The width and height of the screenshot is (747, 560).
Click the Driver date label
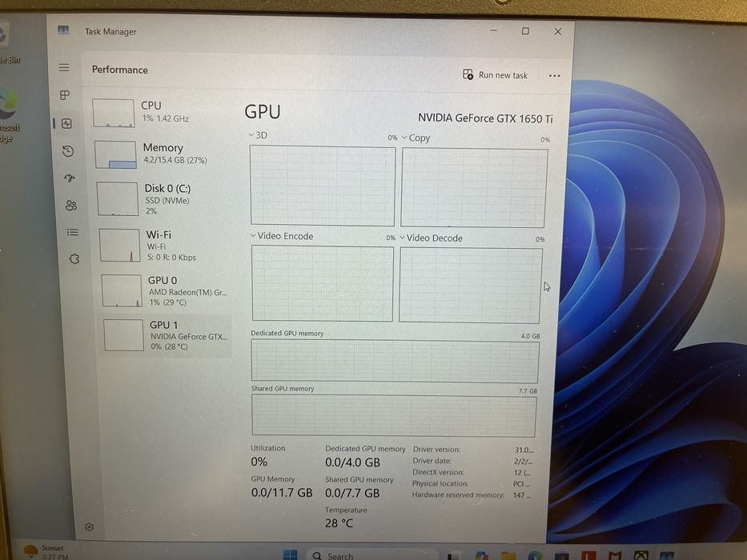[x=432, y=461]
